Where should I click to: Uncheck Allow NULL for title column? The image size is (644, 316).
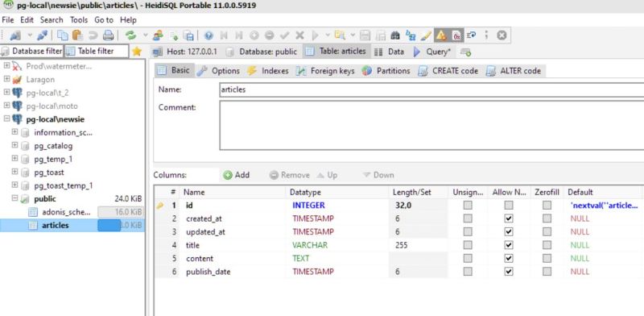pyautogui.click(x=509, y=245)
